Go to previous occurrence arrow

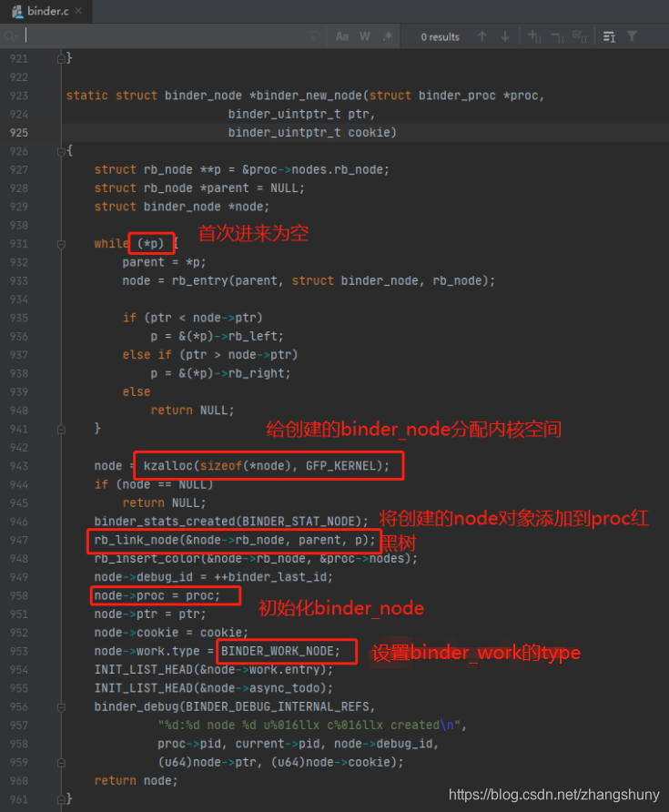click(482, 36)
